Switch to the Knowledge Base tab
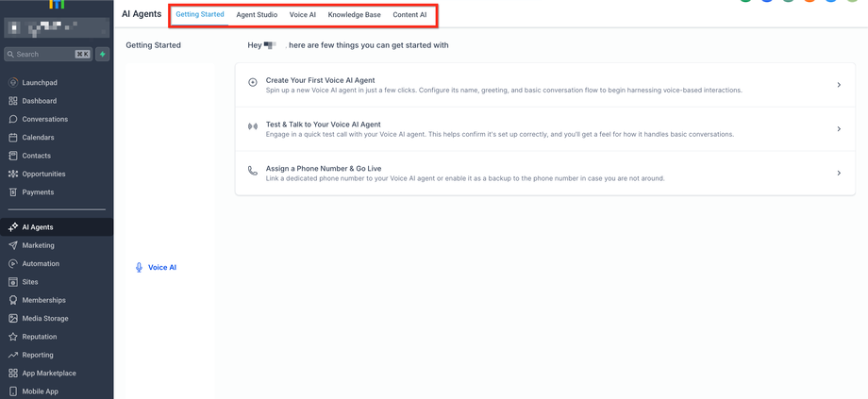 [355, 15]
